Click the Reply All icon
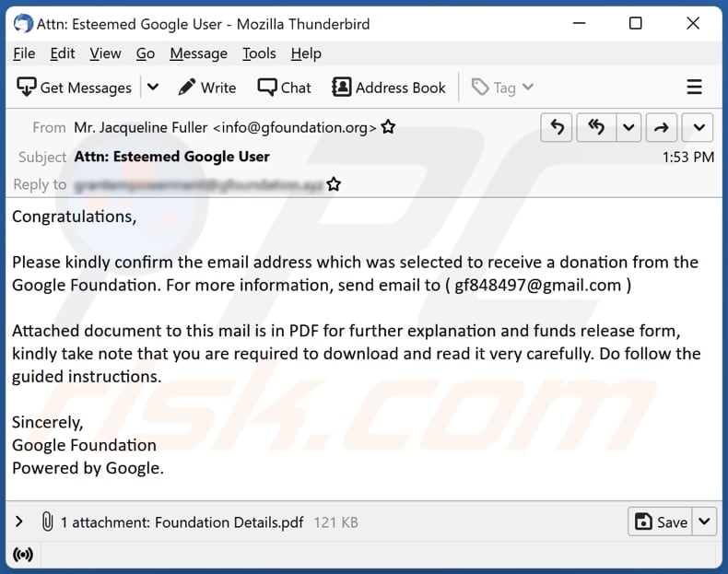728x574 pixels. coord(596,126)
